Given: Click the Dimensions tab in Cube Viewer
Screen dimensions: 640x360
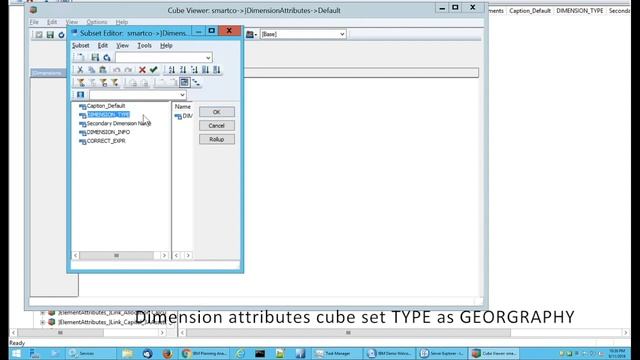Looking at the screenshot, I should (47, 73).
